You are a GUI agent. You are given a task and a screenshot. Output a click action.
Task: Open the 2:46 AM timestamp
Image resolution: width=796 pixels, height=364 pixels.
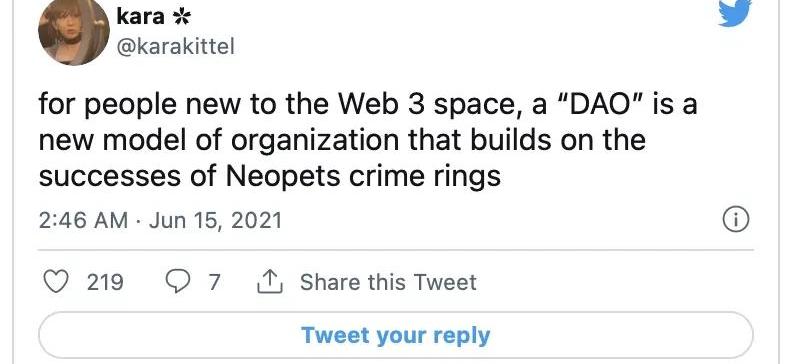click(x=83, y=220)
